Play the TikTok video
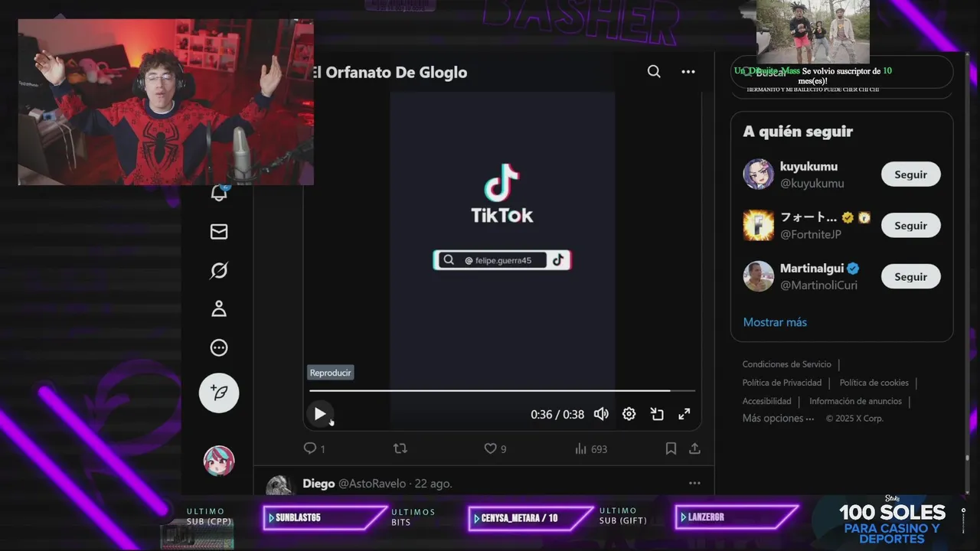 320,414
